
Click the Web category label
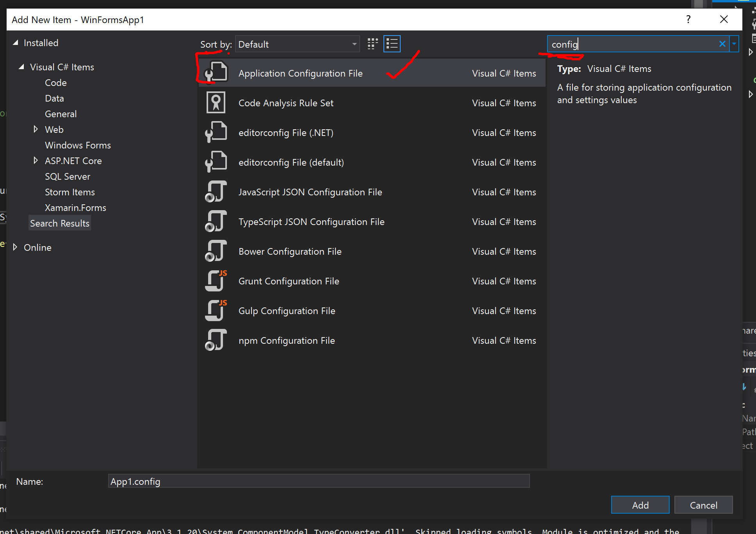54,130
